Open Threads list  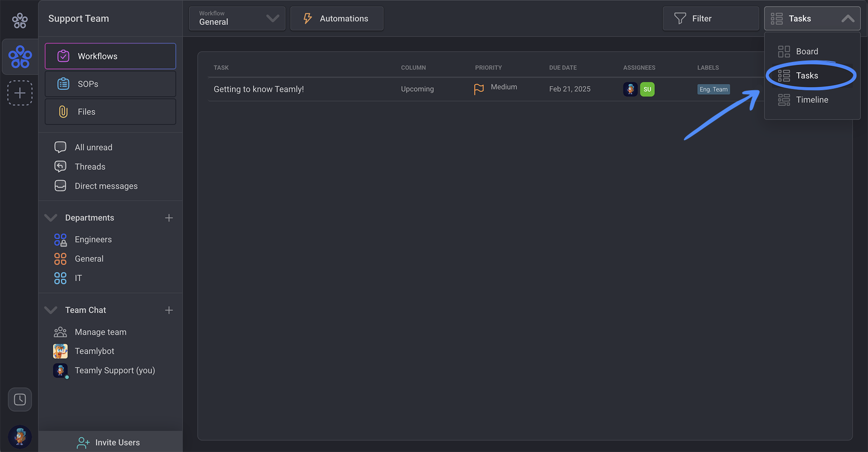90,167
